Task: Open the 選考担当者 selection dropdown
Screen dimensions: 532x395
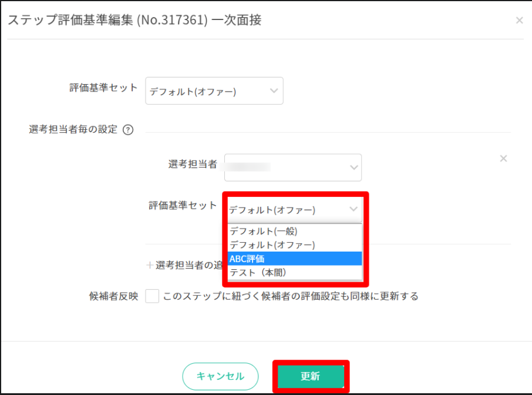Action: (292, 168)
